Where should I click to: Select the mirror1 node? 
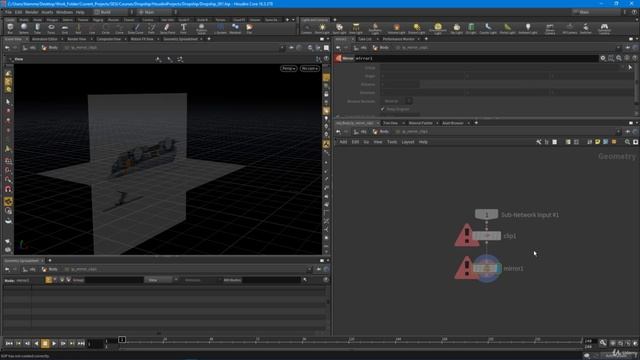487,268
